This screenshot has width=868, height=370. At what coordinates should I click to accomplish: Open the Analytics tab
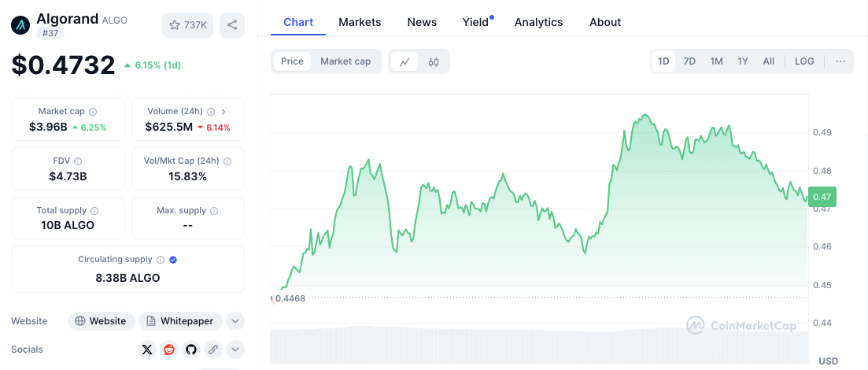pos(538,22)
